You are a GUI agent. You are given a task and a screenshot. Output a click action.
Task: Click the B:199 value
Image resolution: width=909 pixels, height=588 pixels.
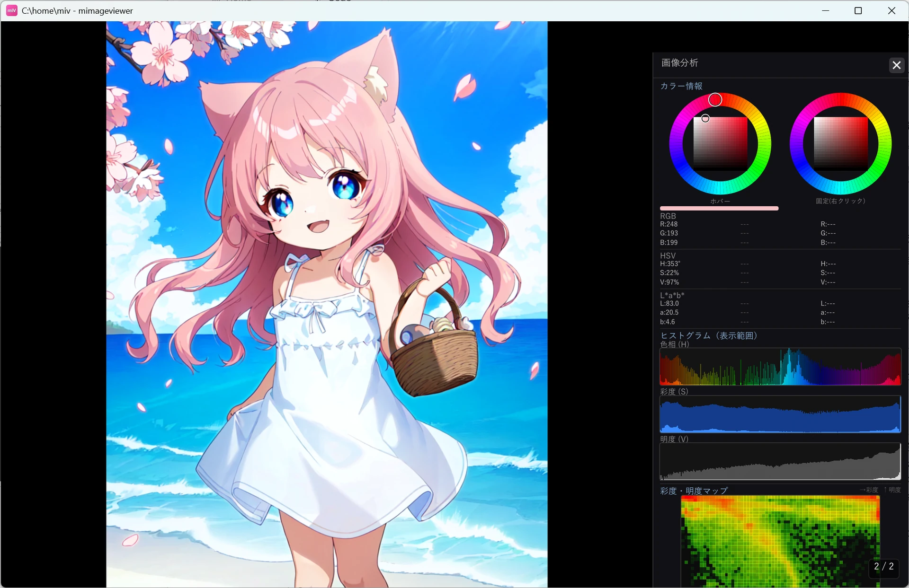(669, 243)
